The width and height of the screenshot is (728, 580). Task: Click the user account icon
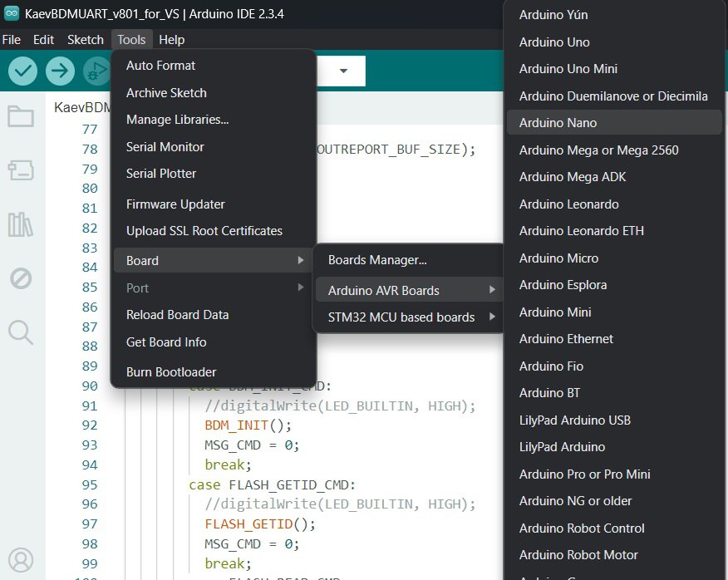(21, 560)
